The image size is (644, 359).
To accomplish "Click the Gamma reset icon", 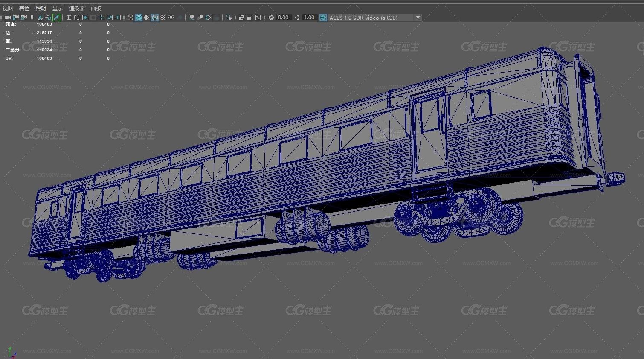I will point(297,18).
